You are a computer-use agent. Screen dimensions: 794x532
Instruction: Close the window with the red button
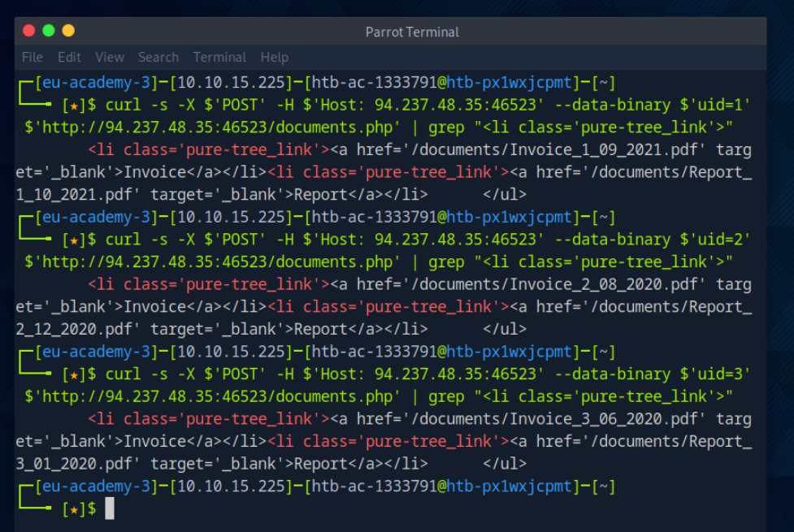point(29,31)
